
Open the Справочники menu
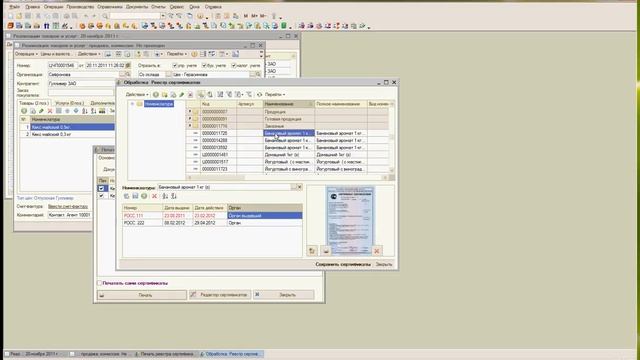click(109, 7)
